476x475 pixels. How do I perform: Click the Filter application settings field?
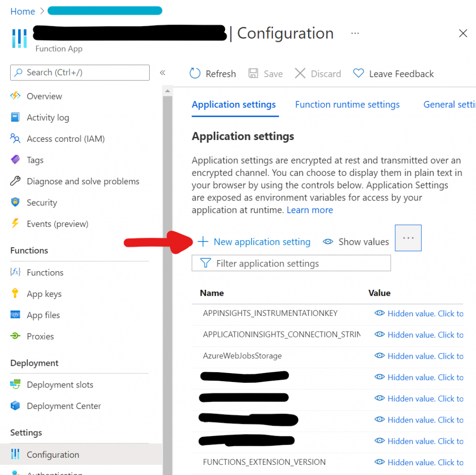(x=291, y=263)
